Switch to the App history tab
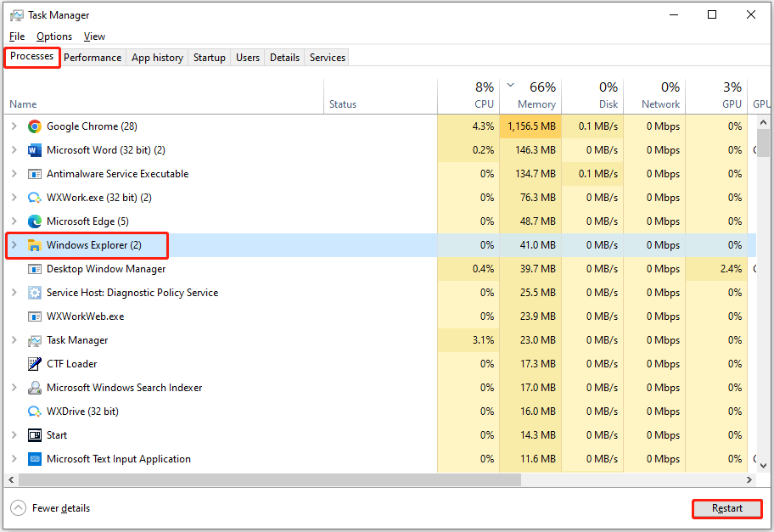The height and width of the screenshot is (532, 774). [157, 58]
